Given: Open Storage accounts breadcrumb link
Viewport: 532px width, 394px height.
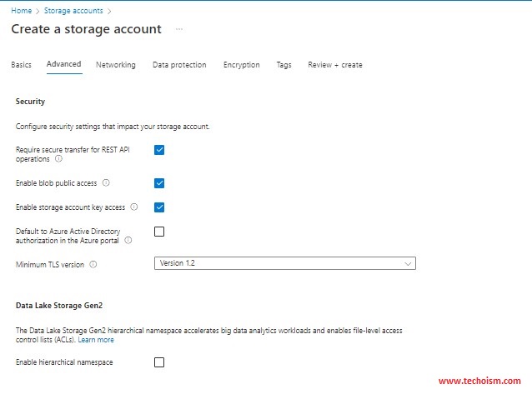Looking at the screenshot, I should (x=73, y=11).
